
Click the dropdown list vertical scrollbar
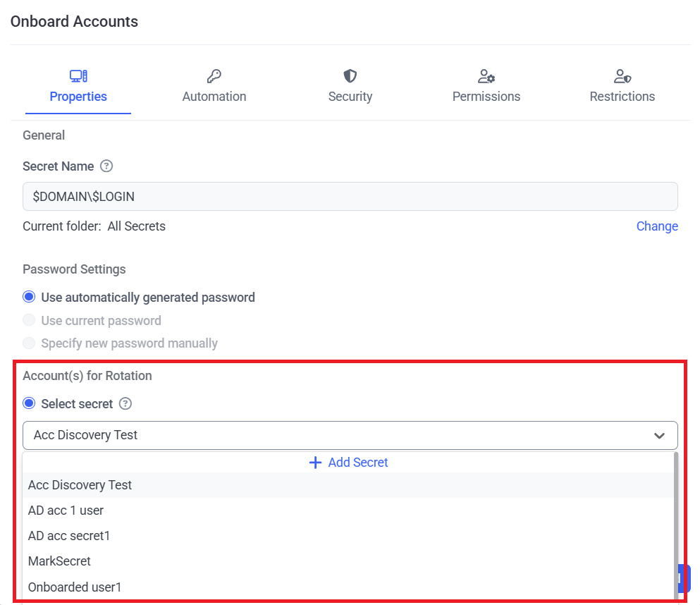click(675, 522)
